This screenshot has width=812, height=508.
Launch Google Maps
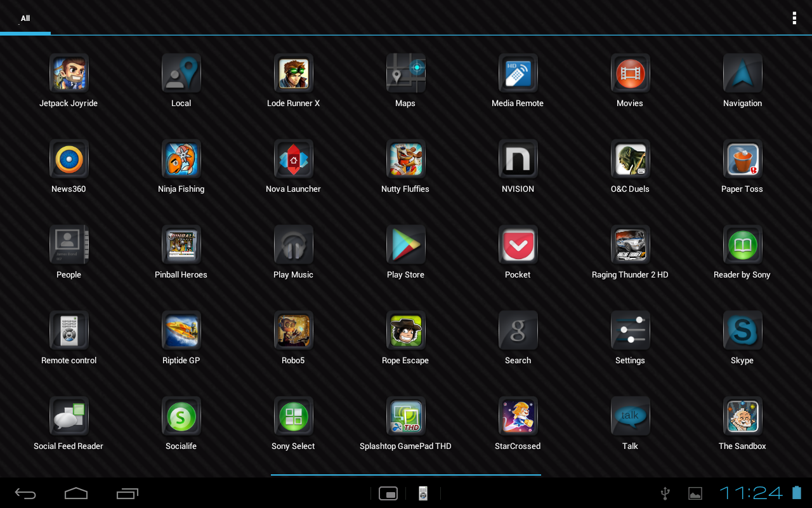pyautogui.click(x=405, y=73)
